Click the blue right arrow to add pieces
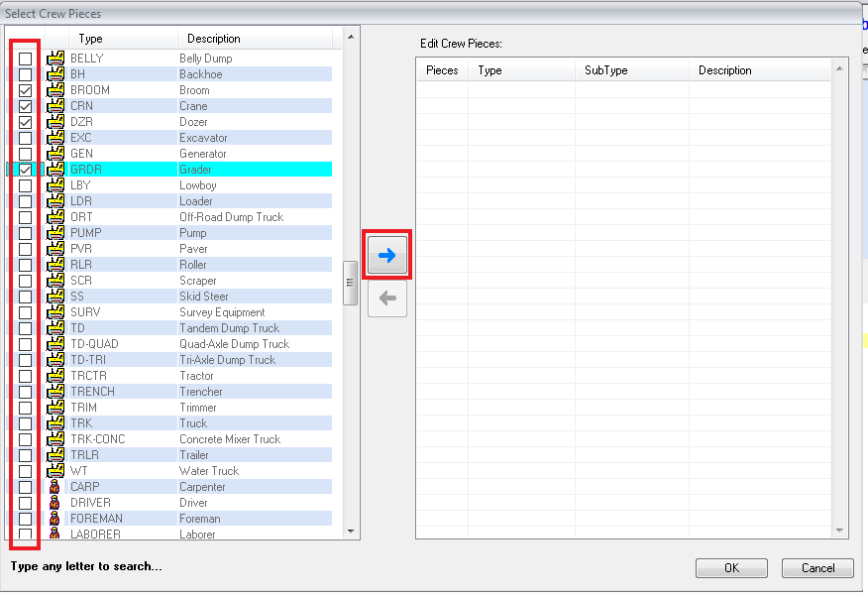 click(x=386, y=254)
